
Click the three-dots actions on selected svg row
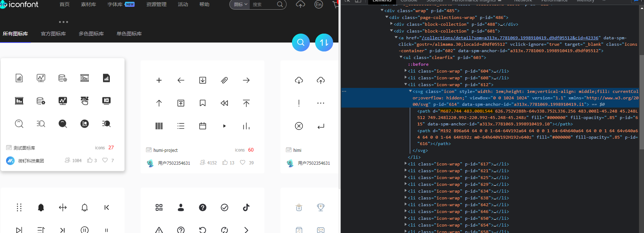tap(344, 91)
